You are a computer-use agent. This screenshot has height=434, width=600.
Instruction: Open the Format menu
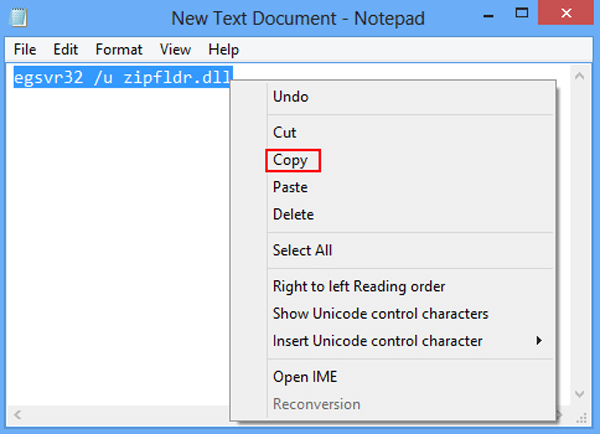pyautogui.click(x=119, y=50)
